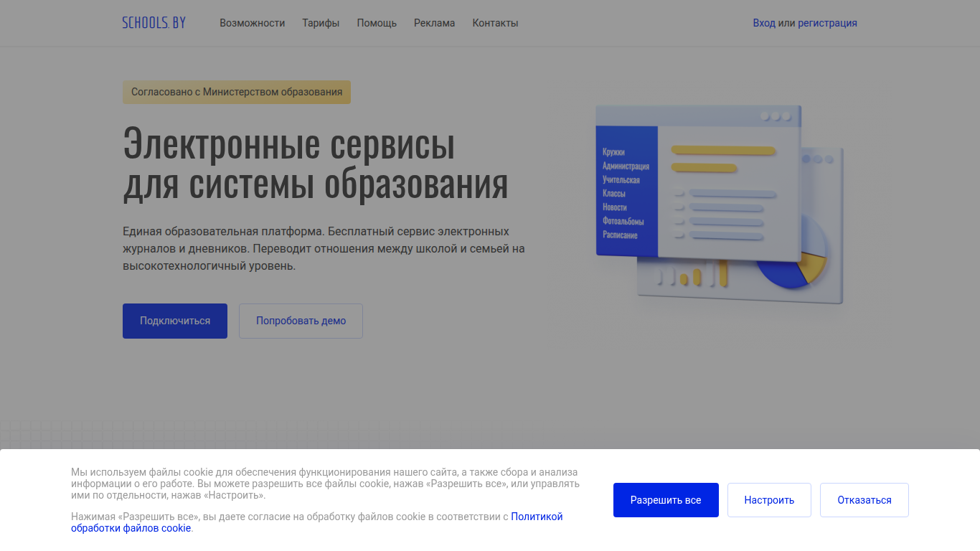Open the Возможности menu item
The height and width of the screenshot is (551, 980).
(x=253, y=23)
